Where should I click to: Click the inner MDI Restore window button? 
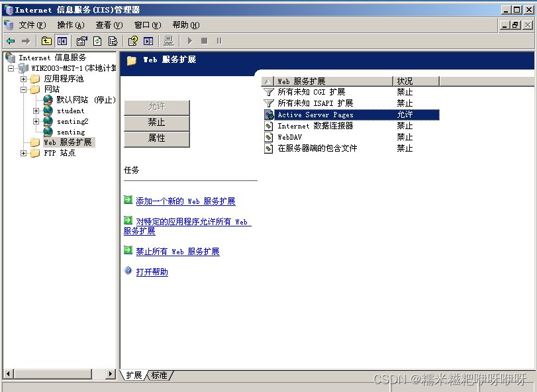[x=515, y=25]
